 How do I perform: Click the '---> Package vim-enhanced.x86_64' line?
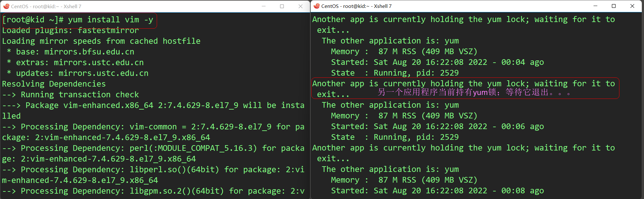click(x=153, y=105)
